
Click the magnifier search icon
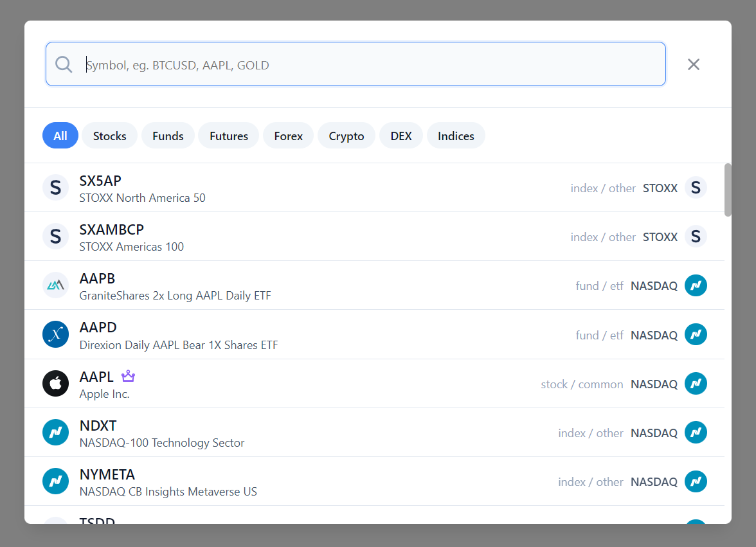64,64
